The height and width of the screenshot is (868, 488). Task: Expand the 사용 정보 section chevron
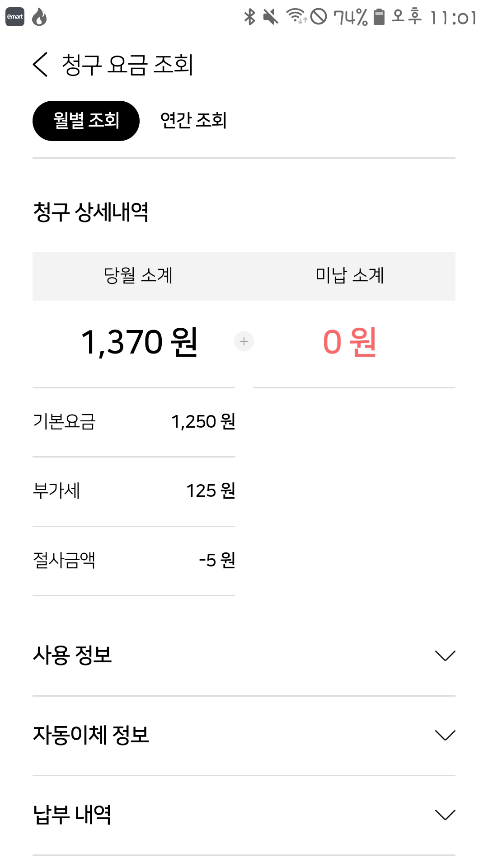445,656
